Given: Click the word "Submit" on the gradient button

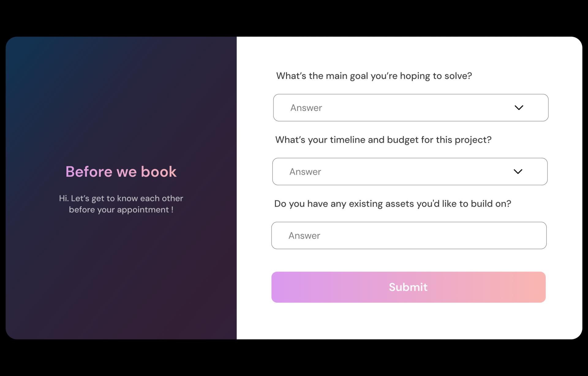Looking at the screenshot, I should point(408,287).
